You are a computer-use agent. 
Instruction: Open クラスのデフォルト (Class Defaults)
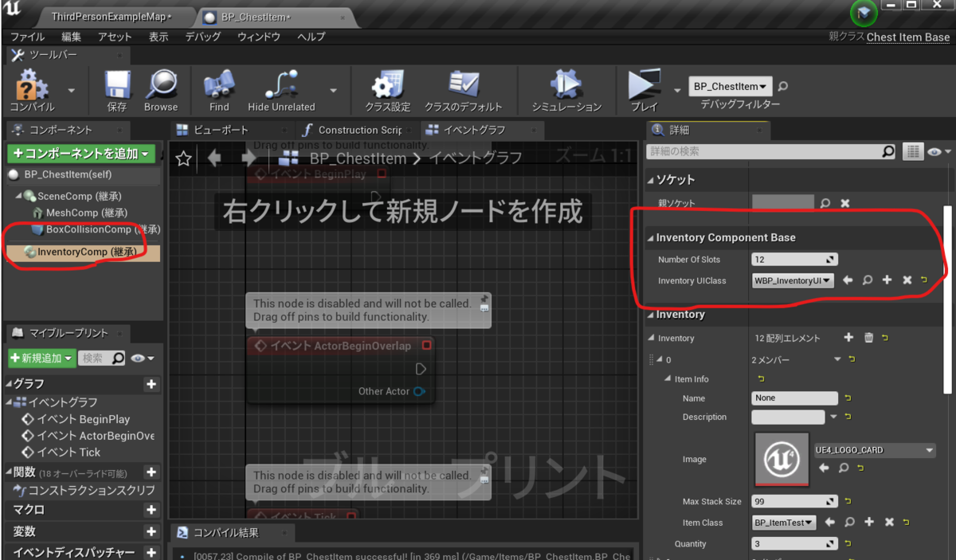[x=463, y=86]
